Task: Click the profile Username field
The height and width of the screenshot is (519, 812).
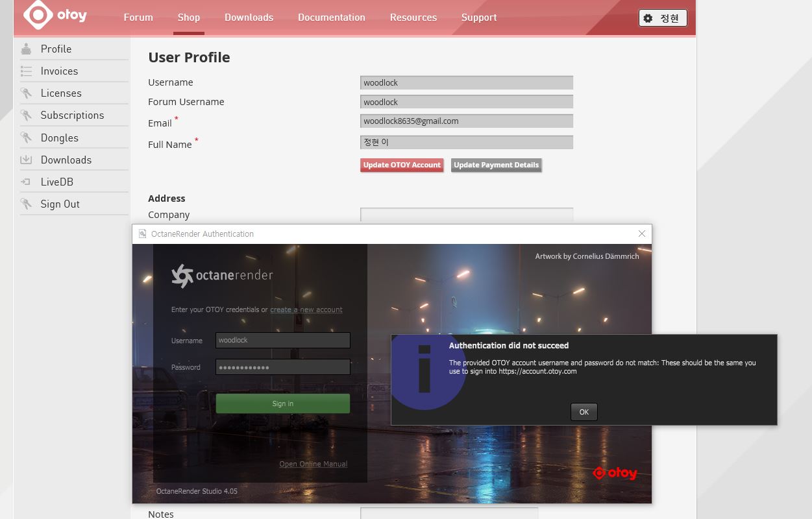Action: point(467,82)
